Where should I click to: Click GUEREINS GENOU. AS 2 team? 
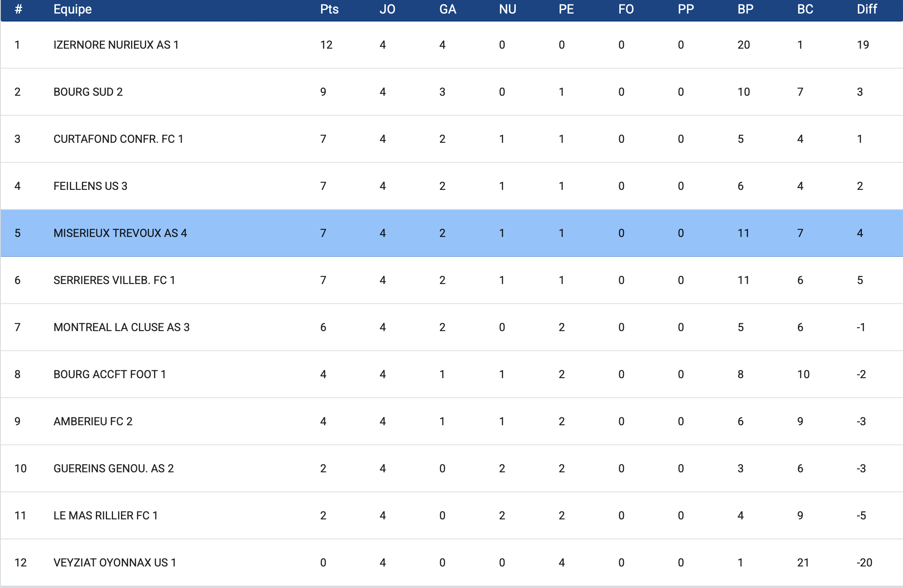click(113, 468)
